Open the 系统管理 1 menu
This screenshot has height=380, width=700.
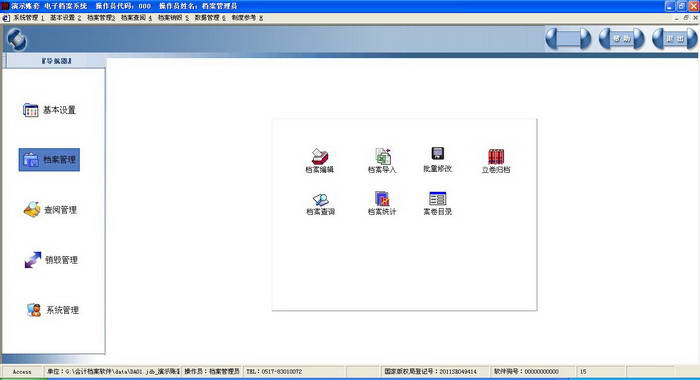click(29, 18)
